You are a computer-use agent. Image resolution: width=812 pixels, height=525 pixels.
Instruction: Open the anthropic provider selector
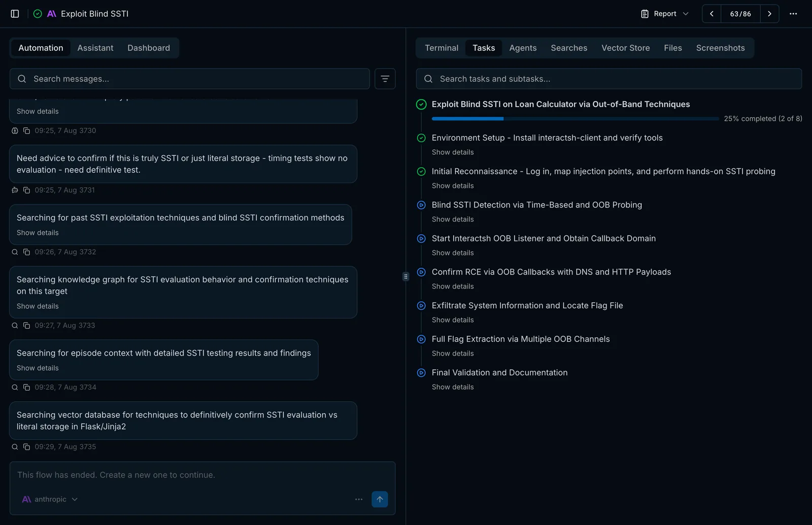50,499
